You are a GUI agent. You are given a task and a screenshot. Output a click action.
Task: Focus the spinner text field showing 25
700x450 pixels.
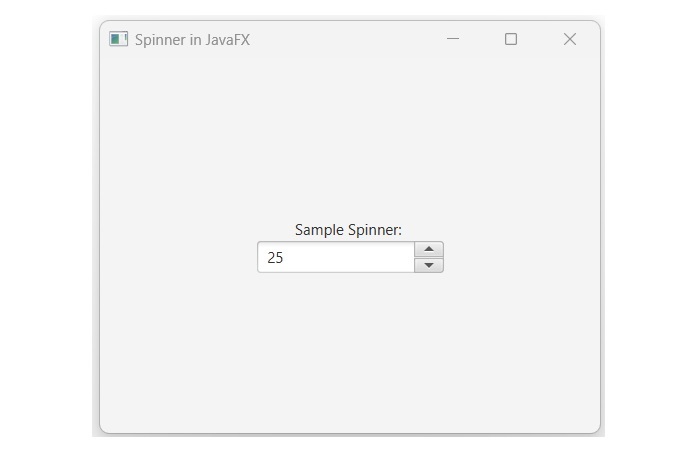coord(335,258)
